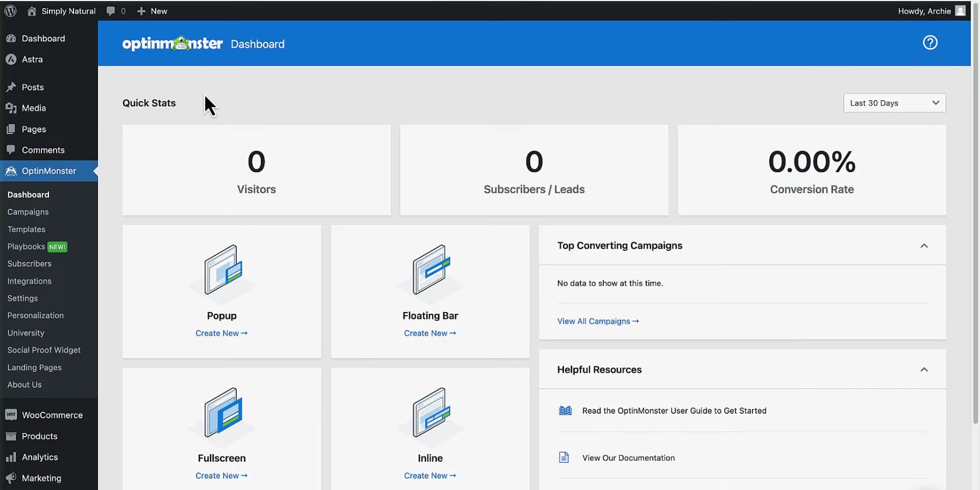This screenshot has height=490, width=980.
Task: Open the Media library icon
Action: coord(11,108)
